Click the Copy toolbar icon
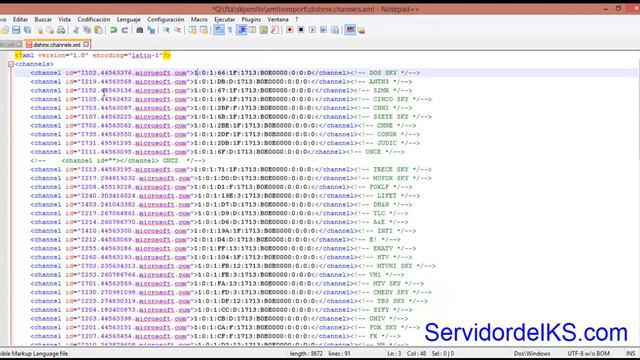Screen dimensions: 640x360 [87, 30]
